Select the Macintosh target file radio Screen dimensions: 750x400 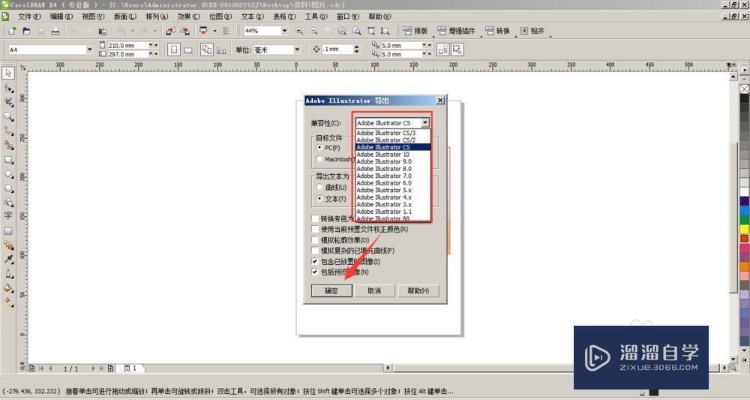click(x=320, y=159)
